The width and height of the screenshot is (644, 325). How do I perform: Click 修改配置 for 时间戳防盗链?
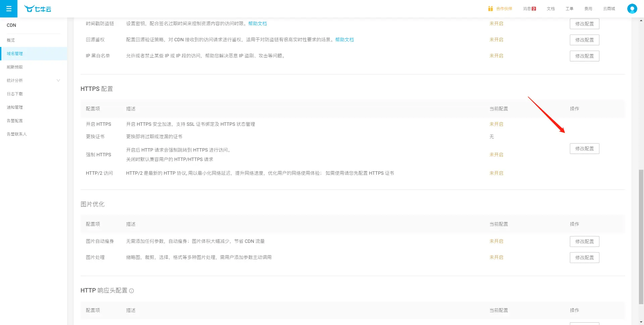coord(584,24)
